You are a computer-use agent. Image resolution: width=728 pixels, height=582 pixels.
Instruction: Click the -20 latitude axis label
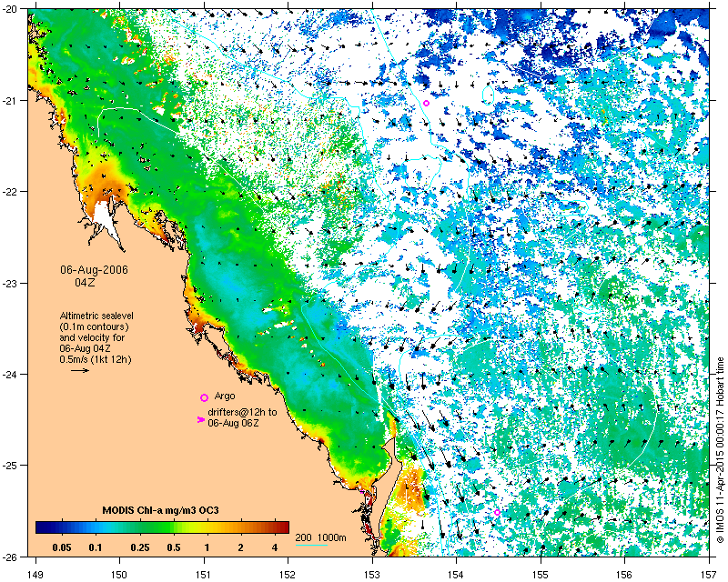pyautogui.click(x=11, y=10)
